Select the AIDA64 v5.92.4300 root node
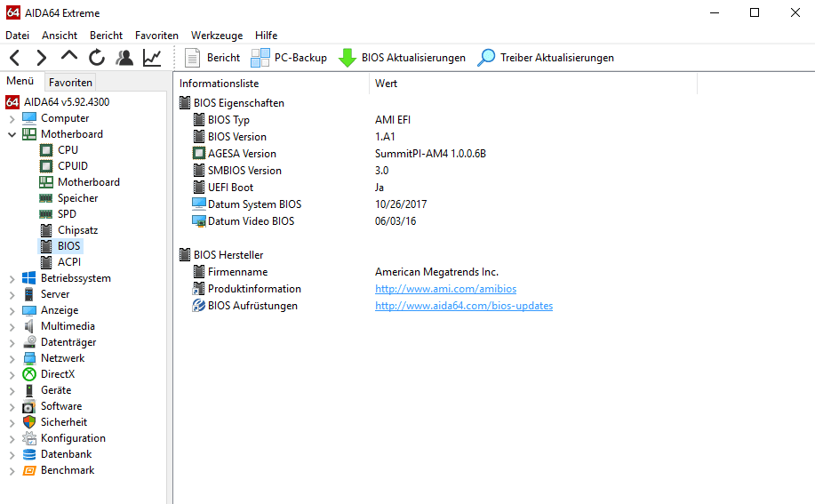This screenshot has height=504, width=815. pos(67,102)
